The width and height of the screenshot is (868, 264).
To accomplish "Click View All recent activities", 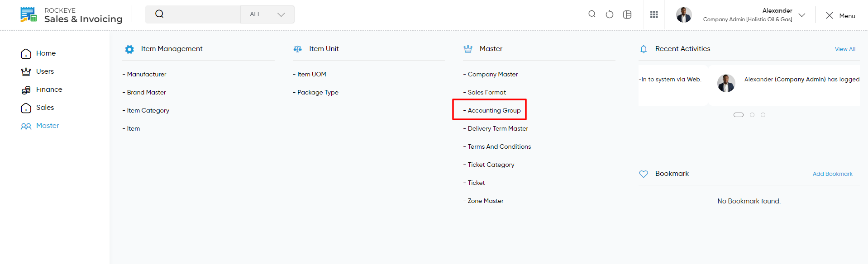I will [x=845, y=49].
